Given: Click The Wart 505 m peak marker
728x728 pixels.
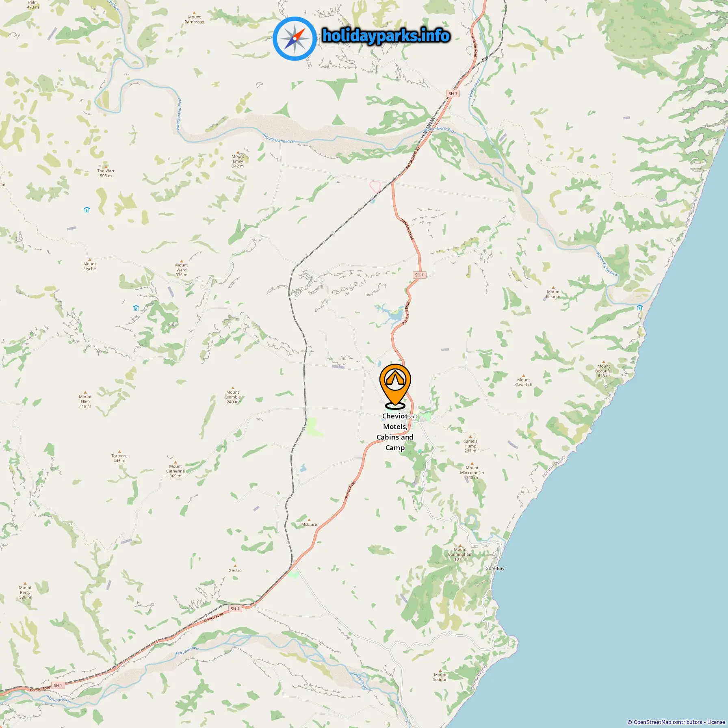Looking at the screenshot, I should pyautogui.click(x=106, y=167).
